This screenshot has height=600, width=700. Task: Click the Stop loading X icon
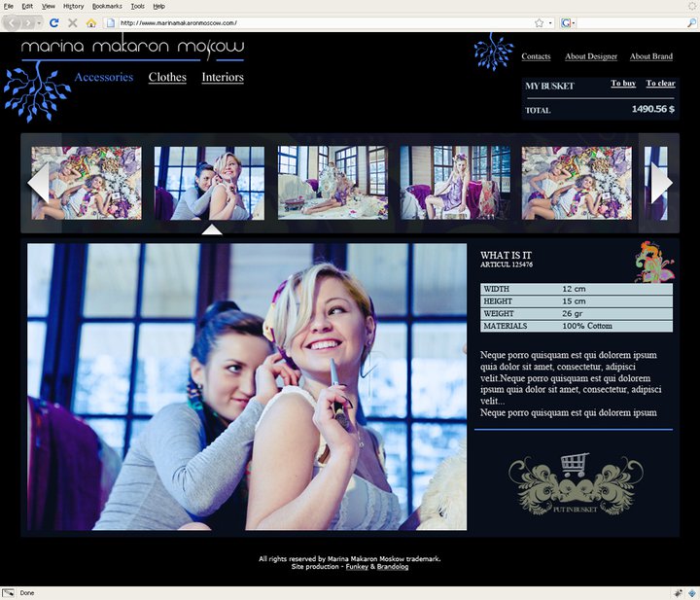point(72,22)
